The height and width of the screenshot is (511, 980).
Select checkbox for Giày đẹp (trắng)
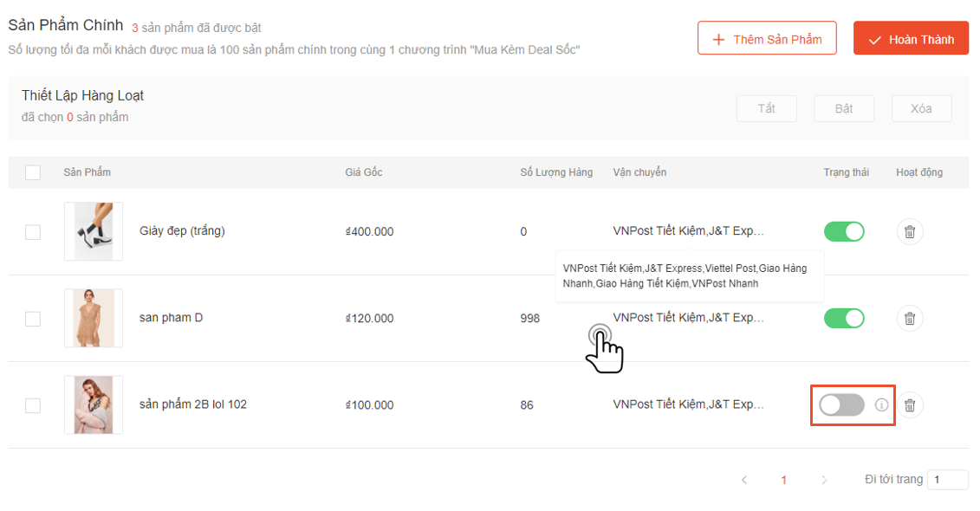click(33, 232)
